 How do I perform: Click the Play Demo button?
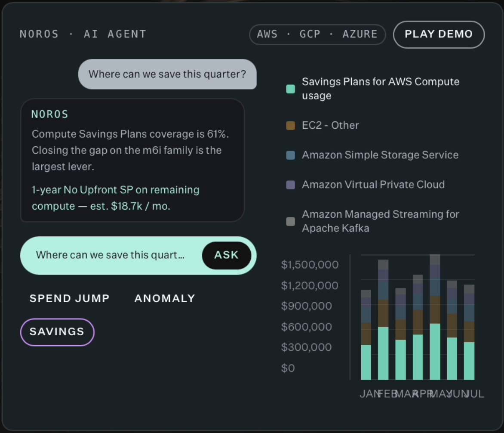tap(439, 34)
